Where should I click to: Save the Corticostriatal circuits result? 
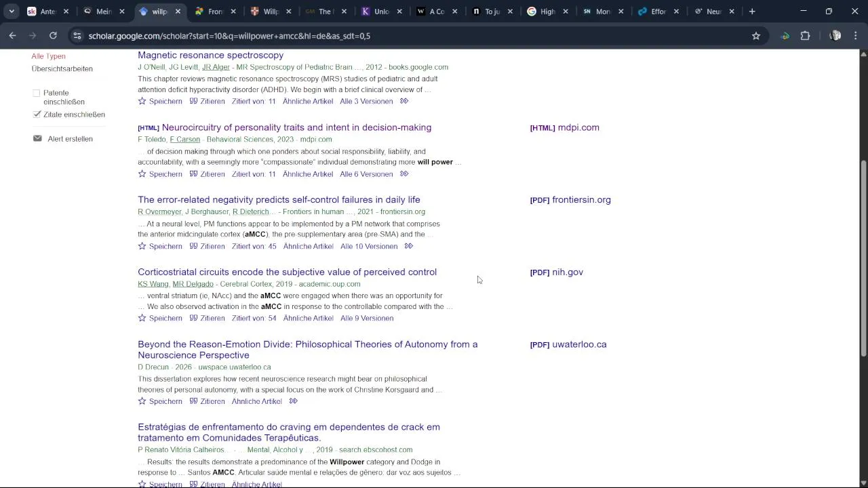160,318
